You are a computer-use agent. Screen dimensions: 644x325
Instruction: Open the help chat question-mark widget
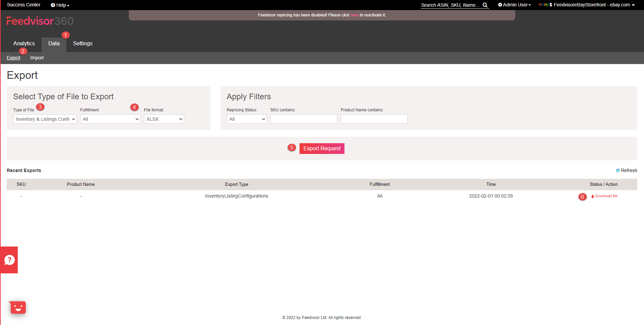9,260
